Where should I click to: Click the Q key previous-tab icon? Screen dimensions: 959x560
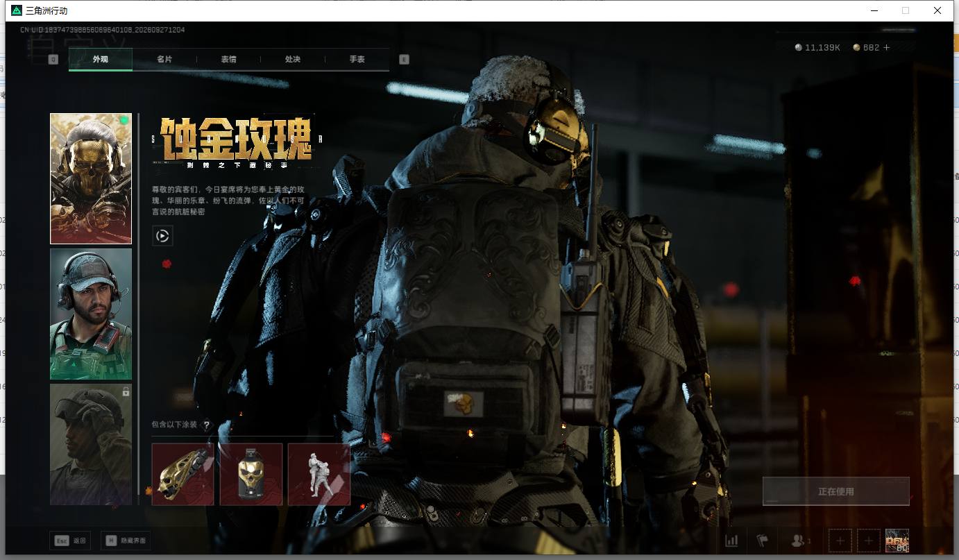53,60
